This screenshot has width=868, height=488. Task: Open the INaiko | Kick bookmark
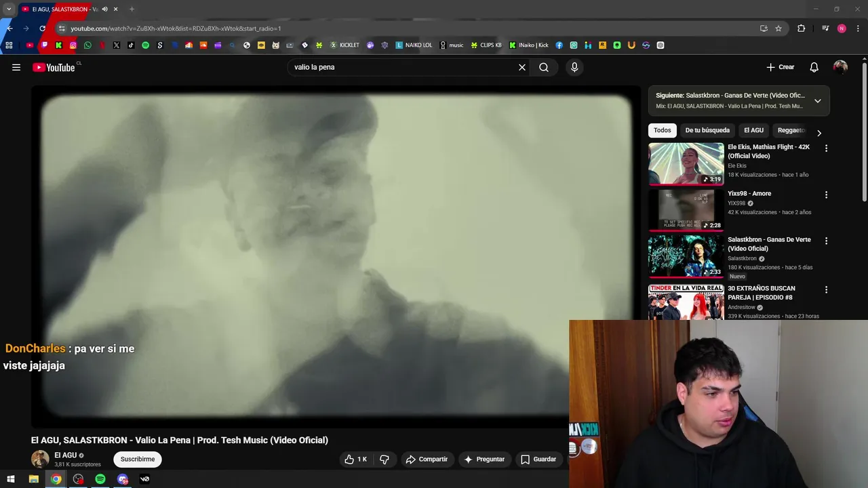(x=529, y=45)
